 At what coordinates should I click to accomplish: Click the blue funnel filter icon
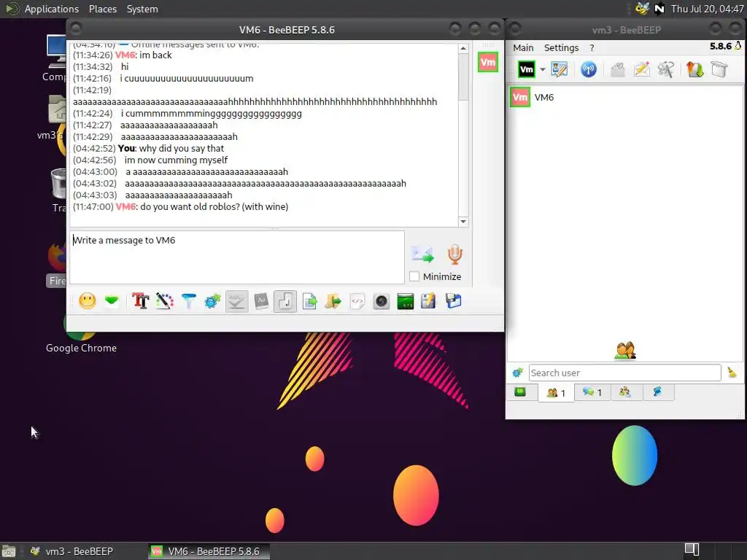(189, 301)
